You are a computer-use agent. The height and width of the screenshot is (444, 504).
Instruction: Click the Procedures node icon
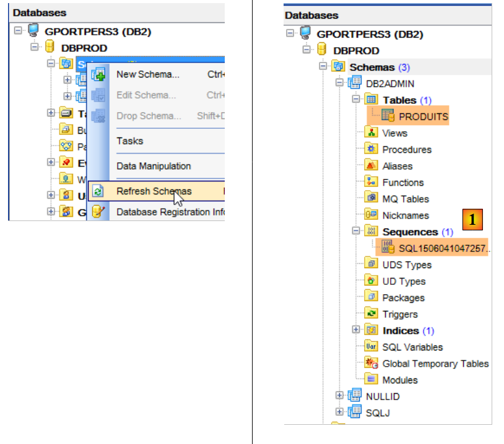pyautogui.click(x=371, y=149)
